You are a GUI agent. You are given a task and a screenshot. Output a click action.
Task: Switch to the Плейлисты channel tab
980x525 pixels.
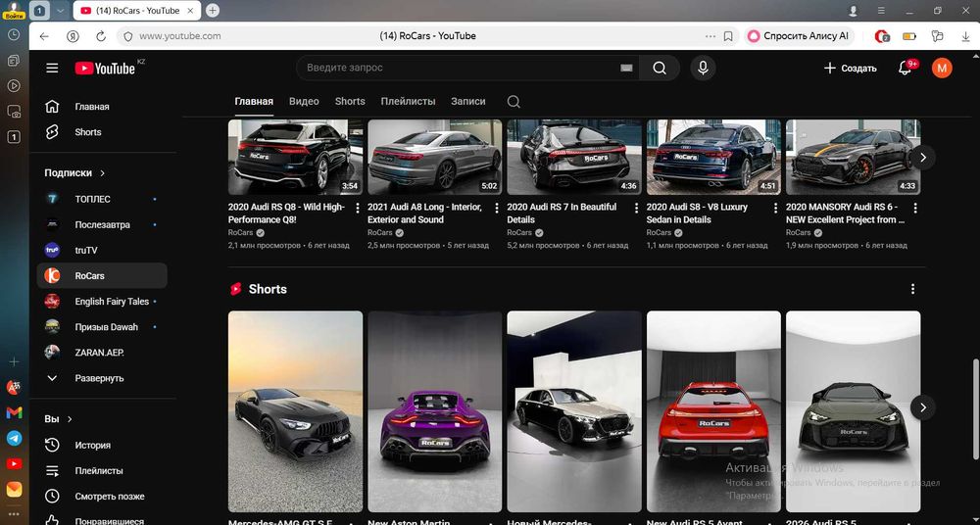pyautogui.click(x=408, y=101)
